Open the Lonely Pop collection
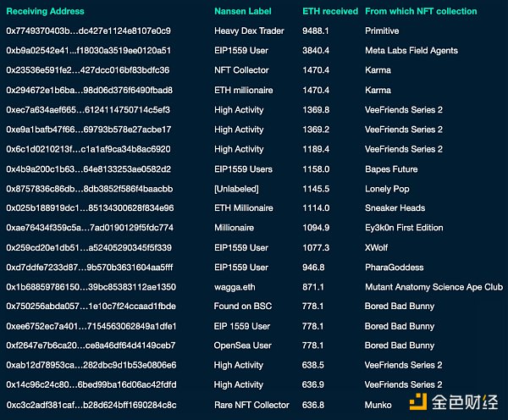This screenshot has width=508, height=420. [387, 189]
